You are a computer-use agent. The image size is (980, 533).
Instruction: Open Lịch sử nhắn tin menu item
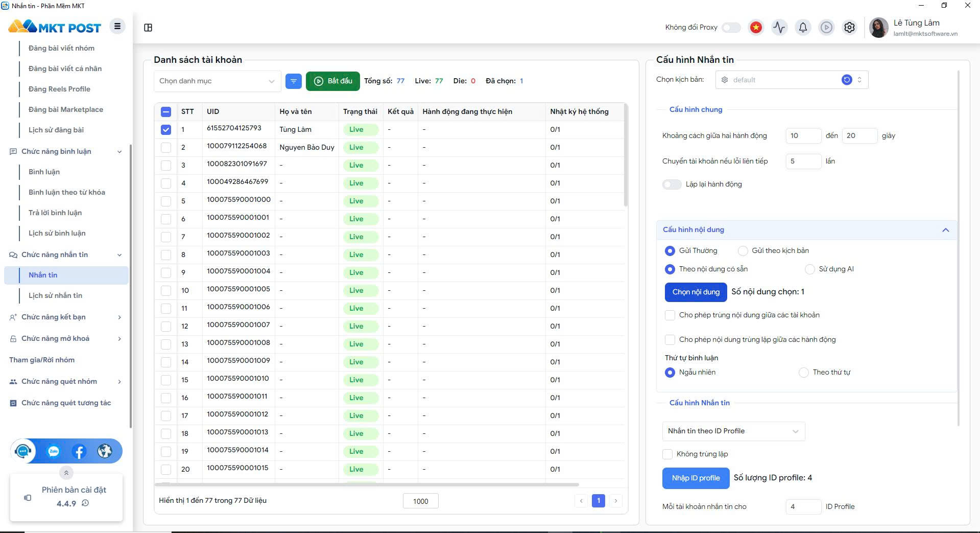pos(55,295)
